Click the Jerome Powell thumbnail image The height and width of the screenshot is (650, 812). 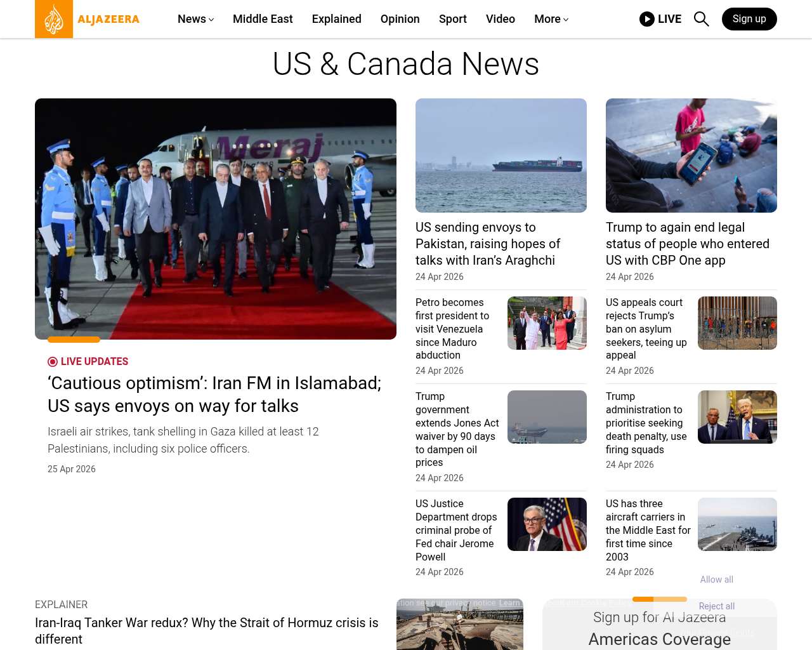[x=546, y=524]
